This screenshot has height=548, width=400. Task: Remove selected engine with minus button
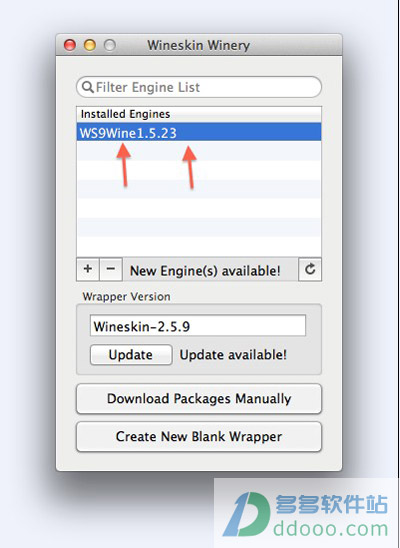(x=111, y=269)
